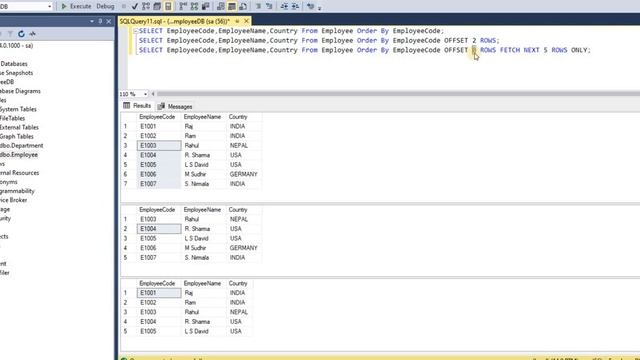Select Service Broker tree node

coord(13,200)
